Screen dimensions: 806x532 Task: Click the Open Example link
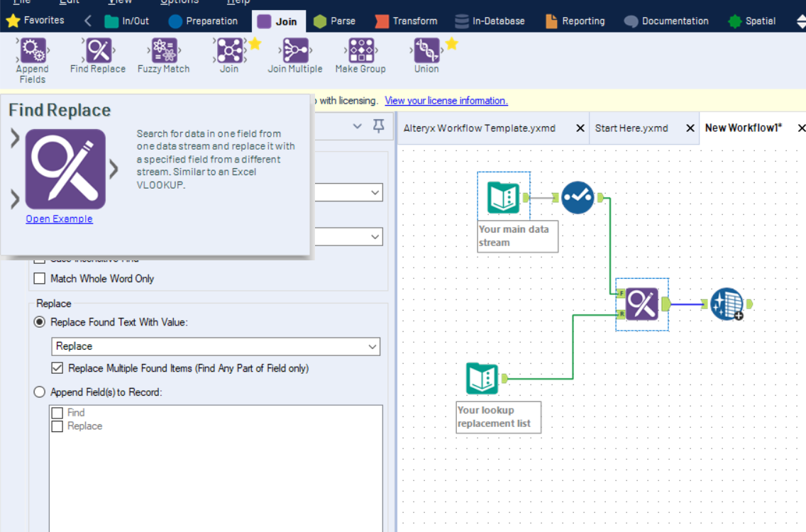(x=59, y=218)
